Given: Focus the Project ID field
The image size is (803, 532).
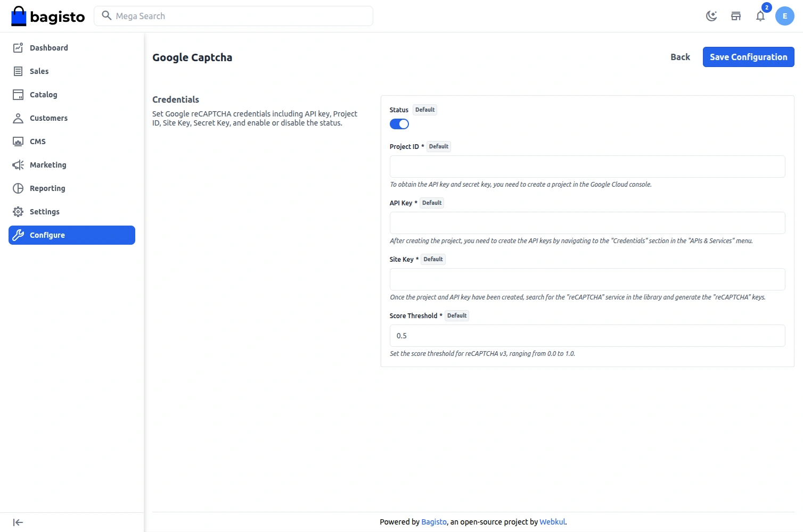Looking at the screenshot, I should click(x=587, y=167).
